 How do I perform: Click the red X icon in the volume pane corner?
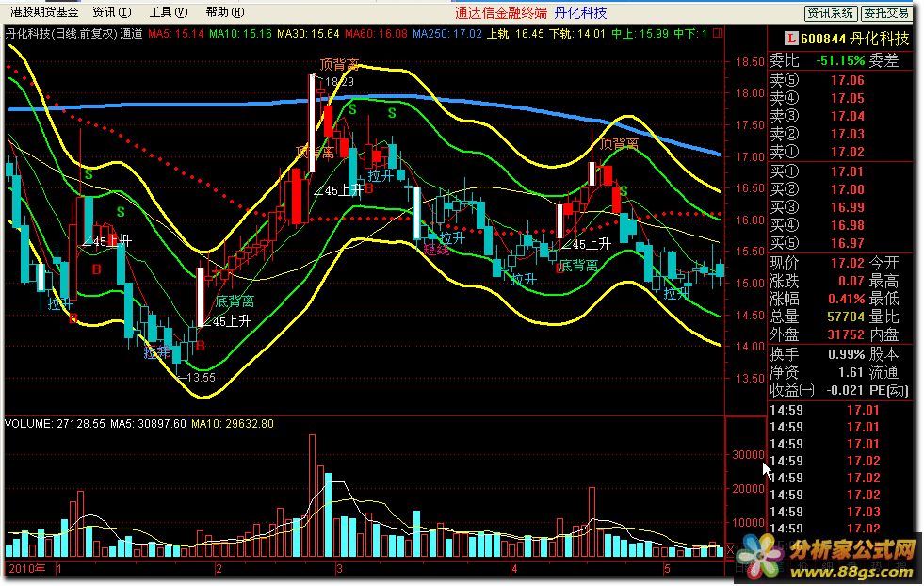731,550
